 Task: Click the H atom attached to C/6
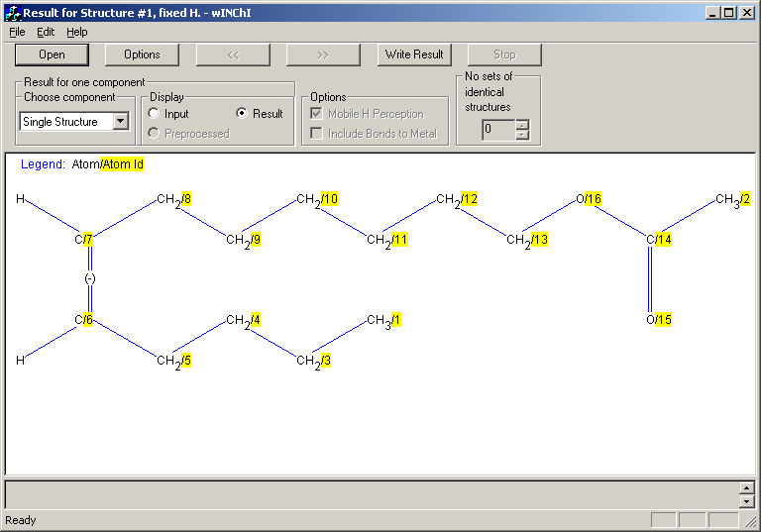[x=20, y=361]
